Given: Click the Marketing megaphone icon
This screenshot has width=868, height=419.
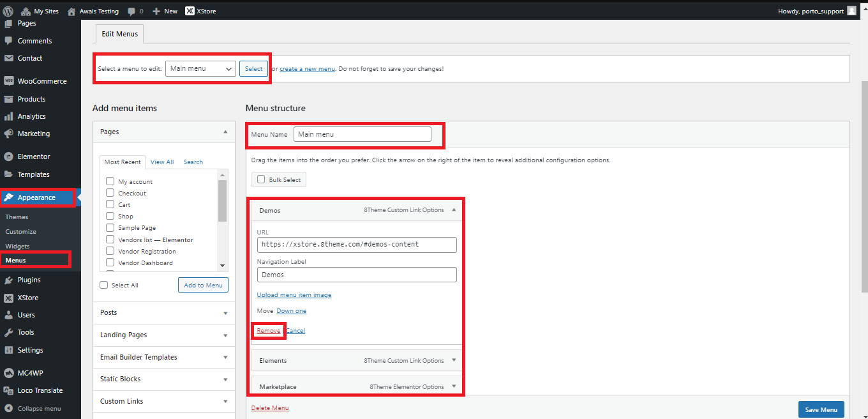Looking at the screenshot, I should (8, 133).
